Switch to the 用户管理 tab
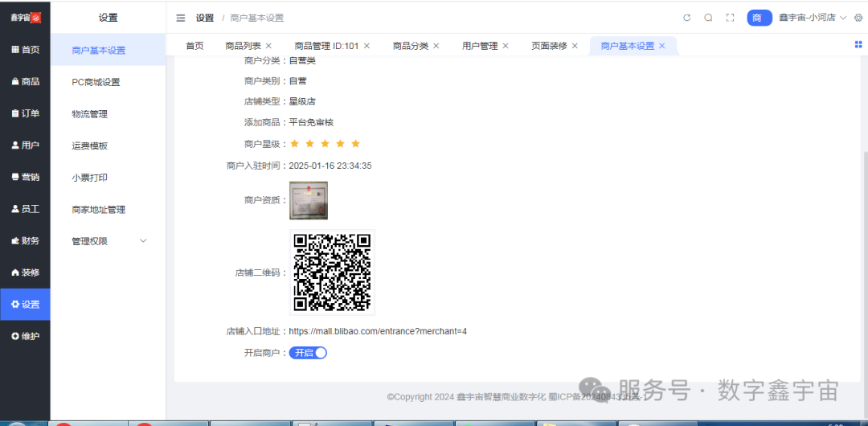The image size is (868, 426). coord(480,46)
